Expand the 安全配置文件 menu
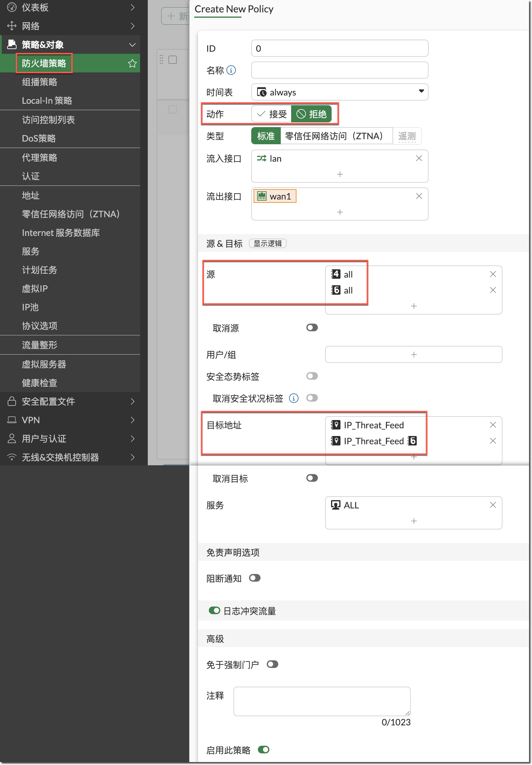532x765 pixels. coord(70,401)
